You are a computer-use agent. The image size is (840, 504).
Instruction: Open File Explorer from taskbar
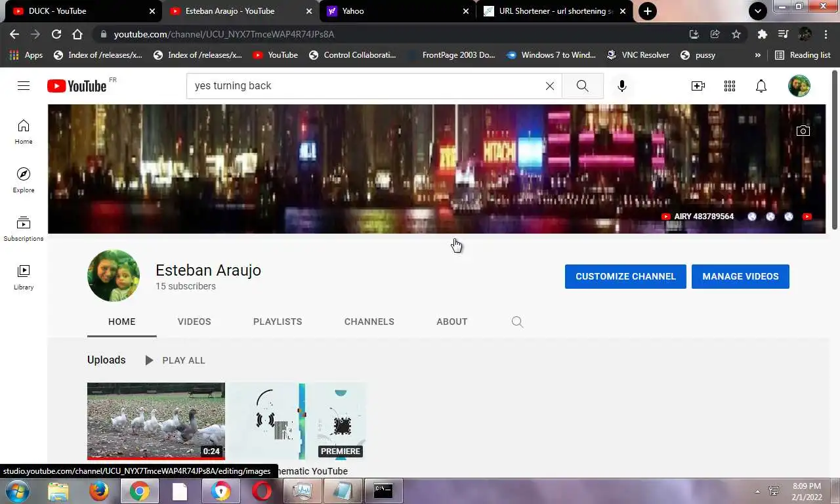click(58, 491)
